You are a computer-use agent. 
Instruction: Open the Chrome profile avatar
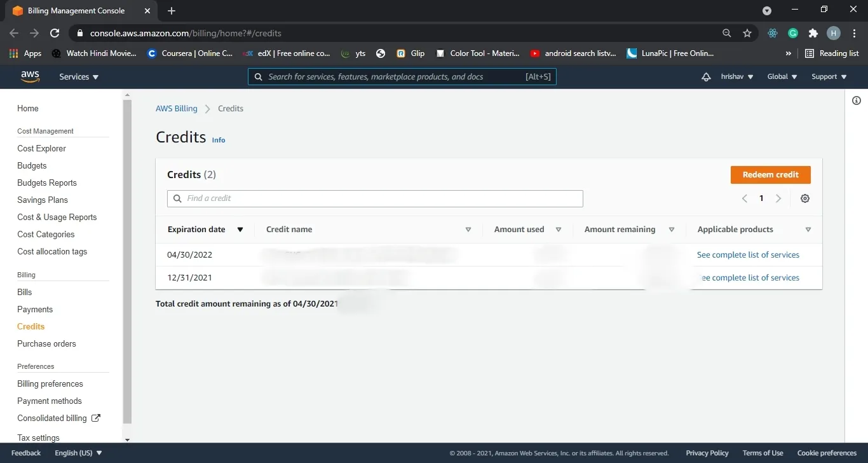tap(834, 33)
